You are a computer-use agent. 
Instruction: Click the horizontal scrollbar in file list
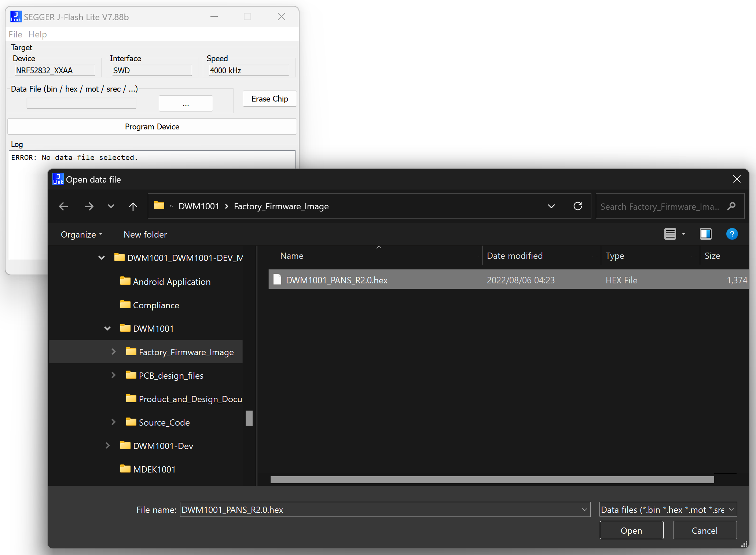(x=492, y=480)
